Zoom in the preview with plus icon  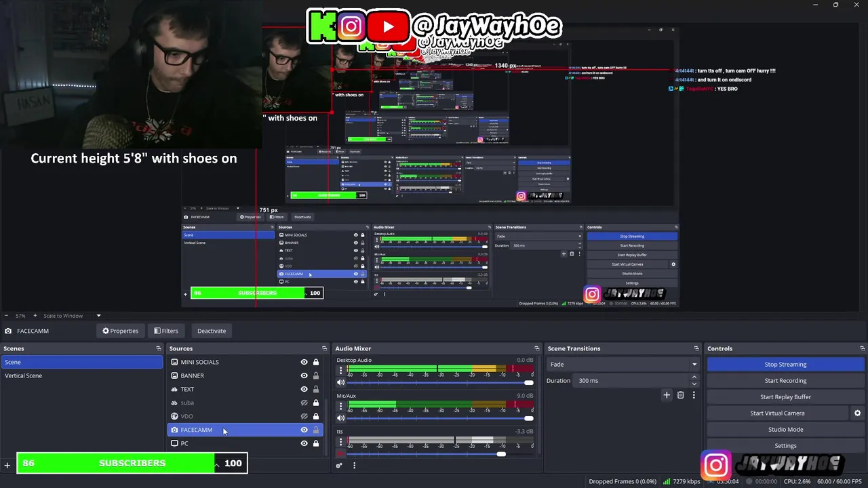click(x=35, y=316)
